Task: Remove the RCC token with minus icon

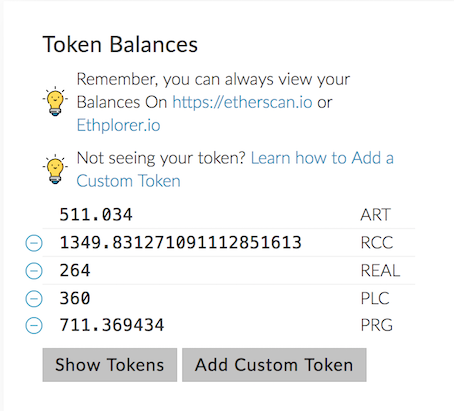Action: (34, 243)
